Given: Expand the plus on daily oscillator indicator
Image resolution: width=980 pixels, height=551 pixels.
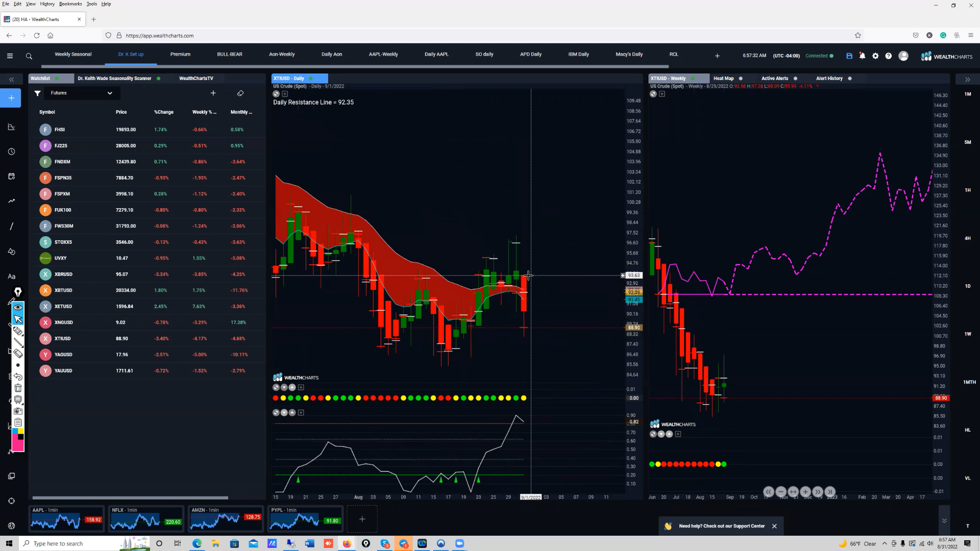Looking at the screenshot, I should click(301, 413).
